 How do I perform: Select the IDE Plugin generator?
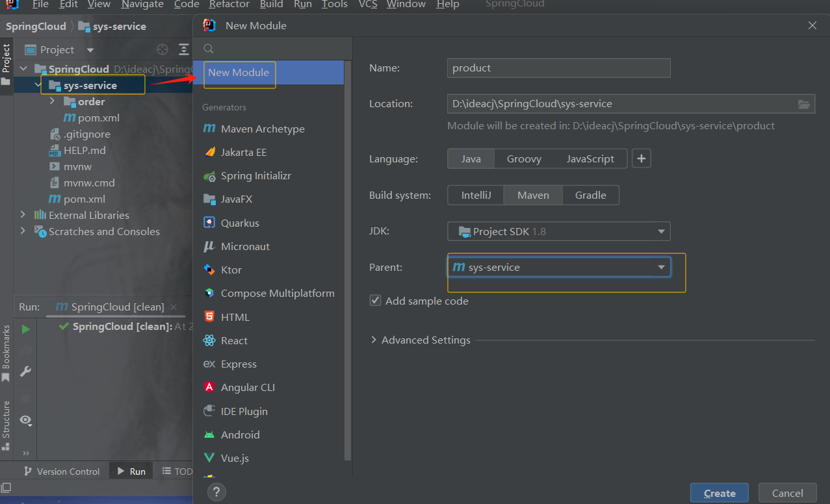(236, 411)
